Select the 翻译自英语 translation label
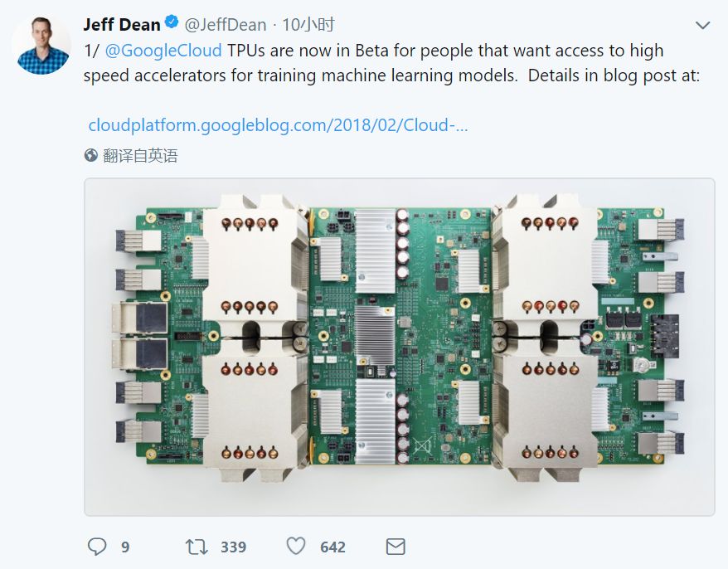 [x=140, y=155]
